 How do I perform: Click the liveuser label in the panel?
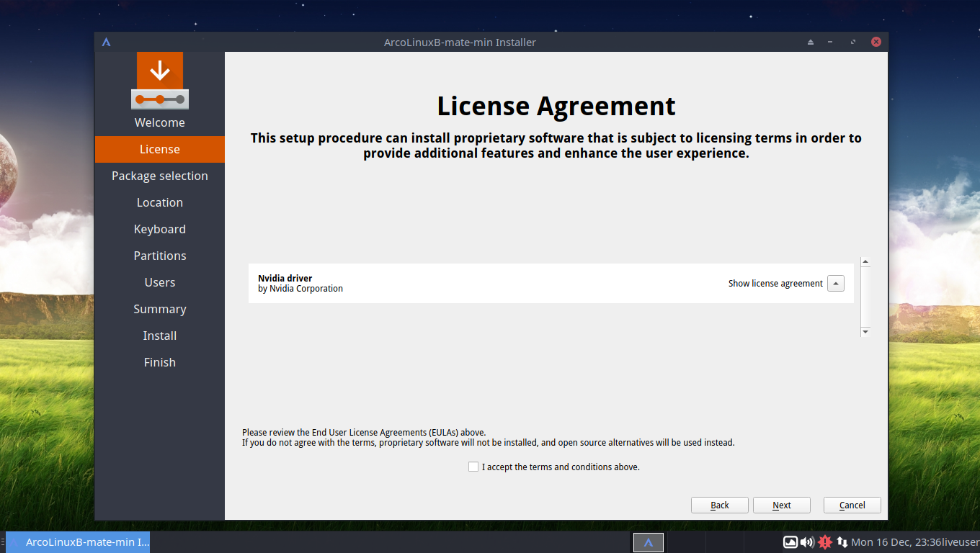click(x=961, y=542)
